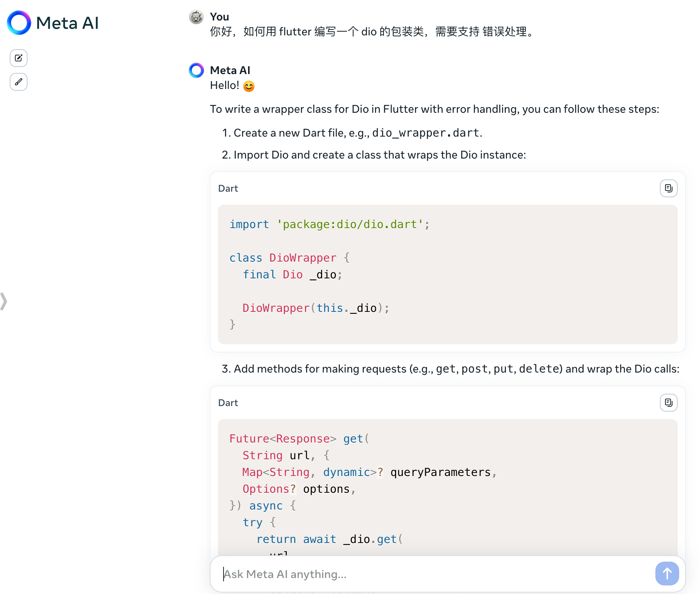Click the 'String url, {' code line
This screenshot has width=700, height=594.
point(286,456)
